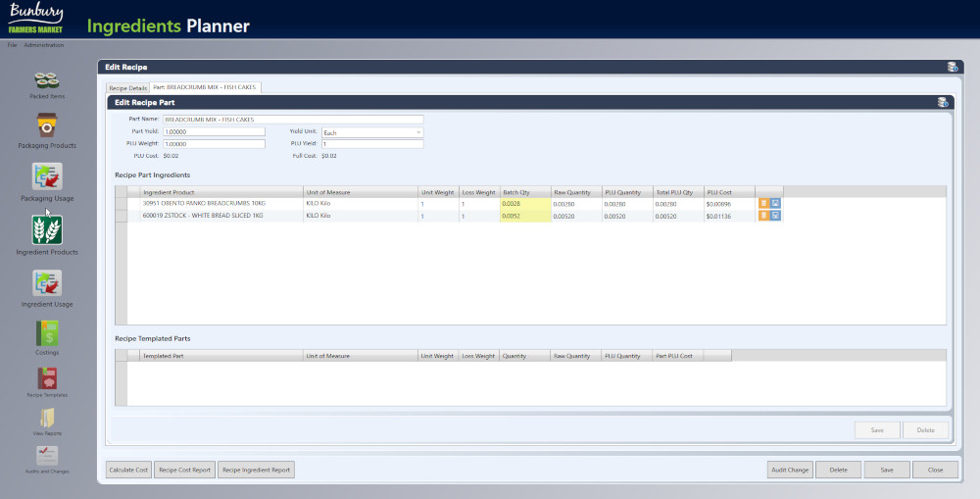The width and height of the screenshot is (980, 499).
Task: Click the Part Name input field
Action: tap(292, 120)
